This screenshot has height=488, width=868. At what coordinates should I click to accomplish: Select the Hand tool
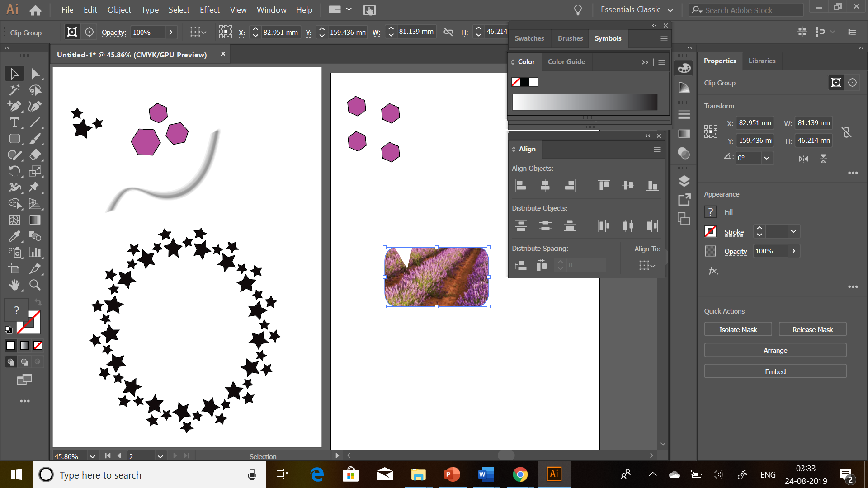pyautogui.click(x=14, y=285)
